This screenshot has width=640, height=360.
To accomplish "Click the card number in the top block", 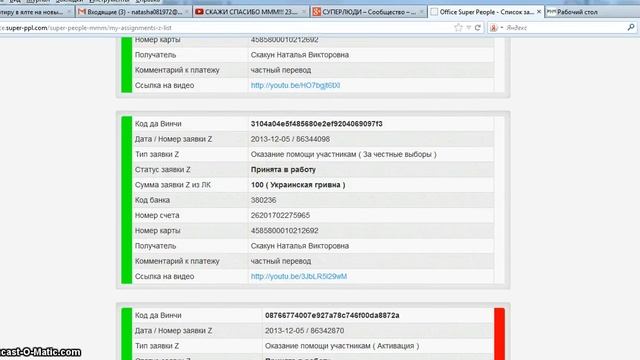I will [284, 40].
